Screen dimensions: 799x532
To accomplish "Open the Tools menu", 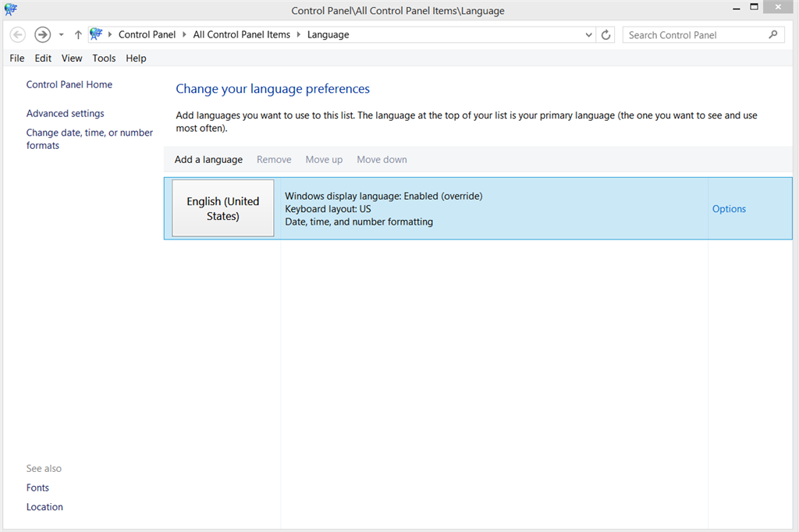I will (x=104, y=58).
